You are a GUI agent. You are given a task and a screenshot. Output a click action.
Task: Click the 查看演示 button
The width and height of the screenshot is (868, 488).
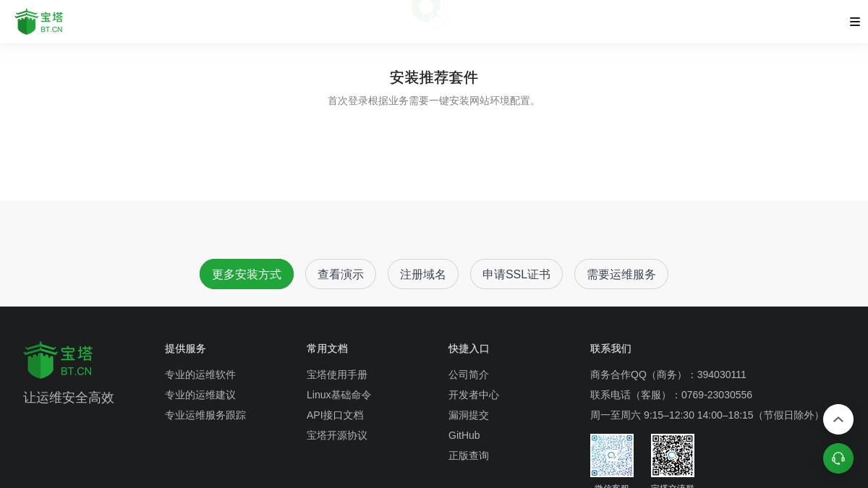[x=341, y=274]
